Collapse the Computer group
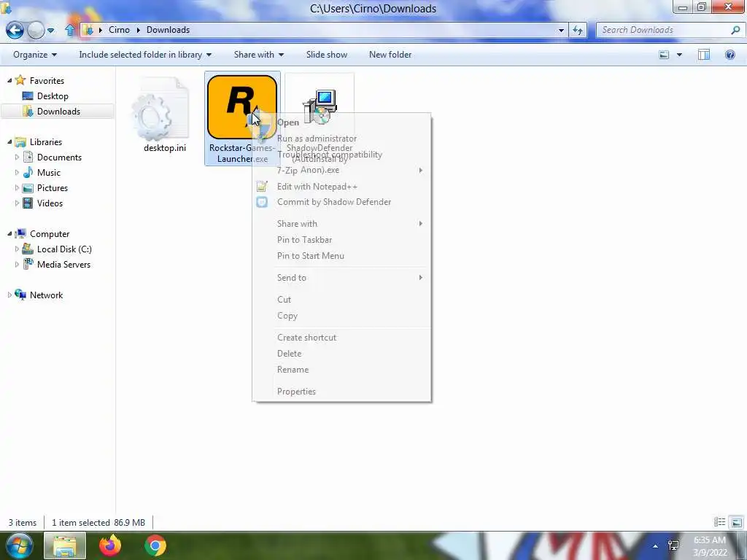The image size is (747, 560). pyautogui.click(x=9, y=233)
